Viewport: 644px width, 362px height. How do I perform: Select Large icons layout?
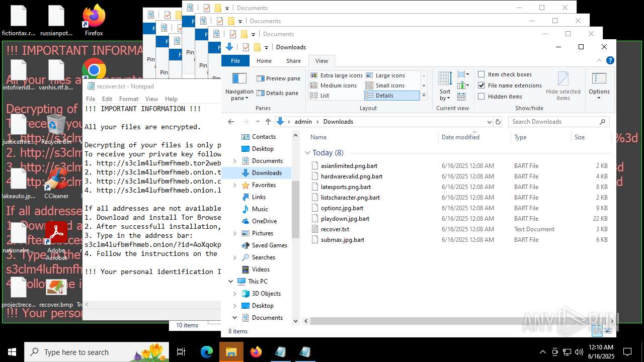tap(385, 75)
